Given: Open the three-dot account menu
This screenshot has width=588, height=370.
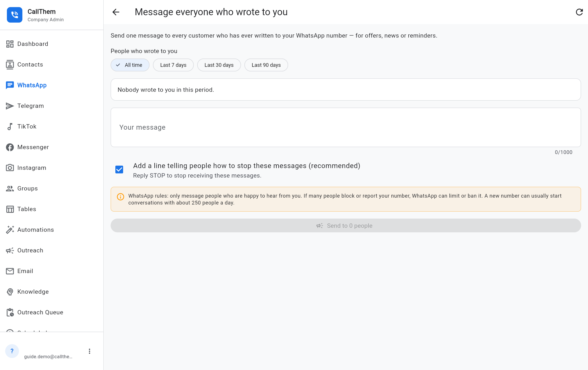Looking at the screenshot, I should point(90,351).
